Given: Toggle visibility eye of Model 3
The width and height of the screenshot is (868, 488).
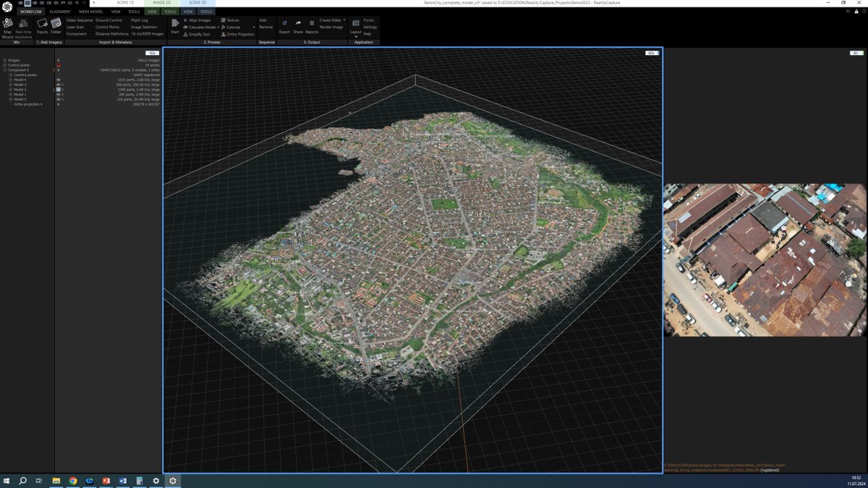Looking at the screenshot, I should [59, 85].
